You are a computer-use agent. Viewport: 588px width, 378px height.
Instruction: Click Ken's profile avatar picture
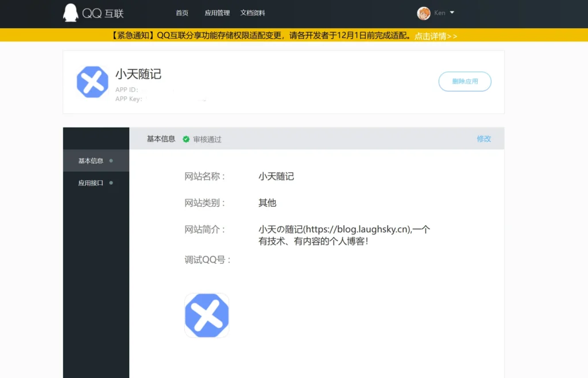[423, 13]
